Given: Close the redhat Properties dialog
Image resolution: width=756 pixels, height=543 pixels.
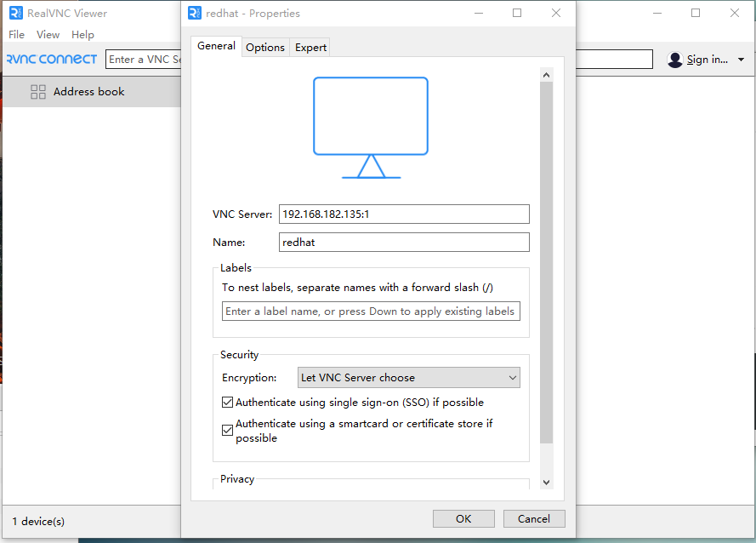Looking at the screenshot, I should click(x=556, y=13).
